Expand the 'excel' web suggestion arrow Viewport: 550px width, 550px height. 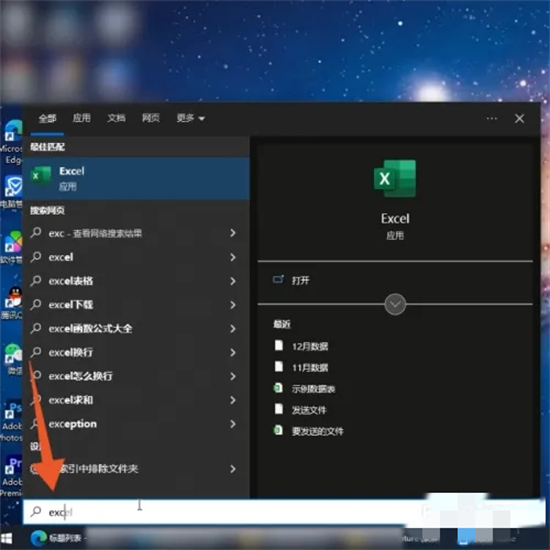pyautogui.click(x=233, y=257)
